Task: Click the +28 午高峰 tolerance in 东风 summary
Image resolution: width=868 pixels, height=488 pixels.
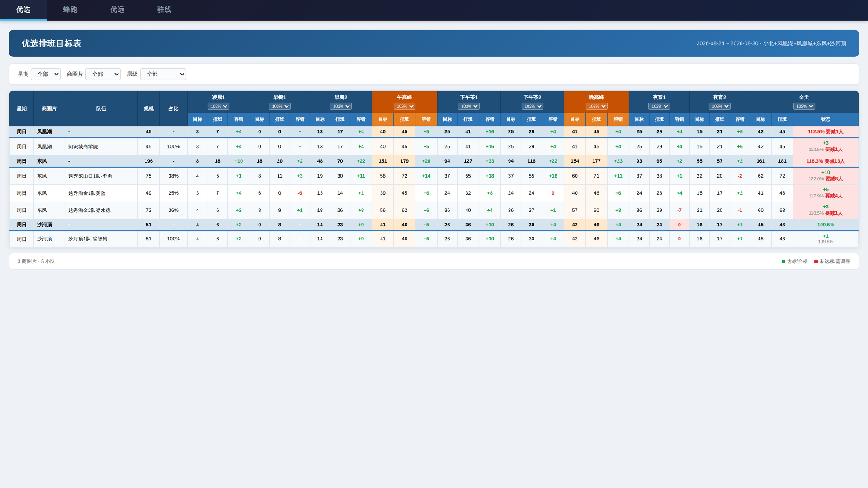Action: pyautogui.click(x=426, y=161)
